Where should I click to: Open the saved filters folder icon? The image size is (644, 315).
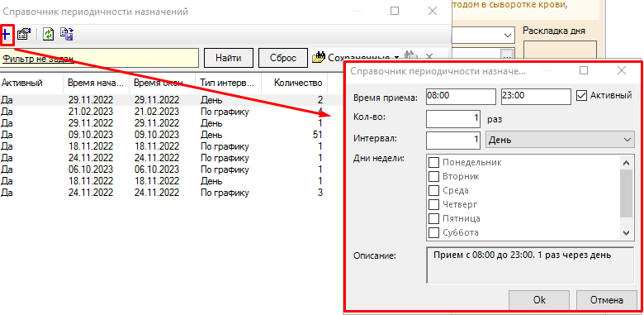(319, 58)
